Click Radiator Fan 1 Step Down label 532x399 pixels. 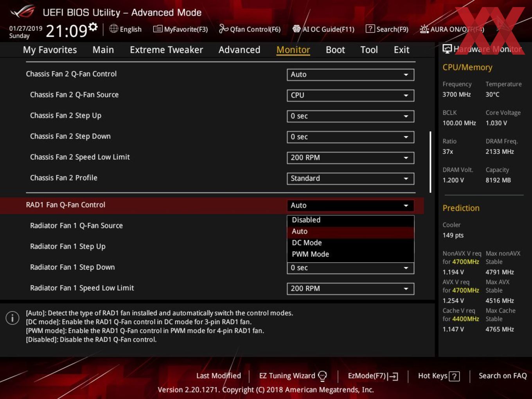click(72, 267)
